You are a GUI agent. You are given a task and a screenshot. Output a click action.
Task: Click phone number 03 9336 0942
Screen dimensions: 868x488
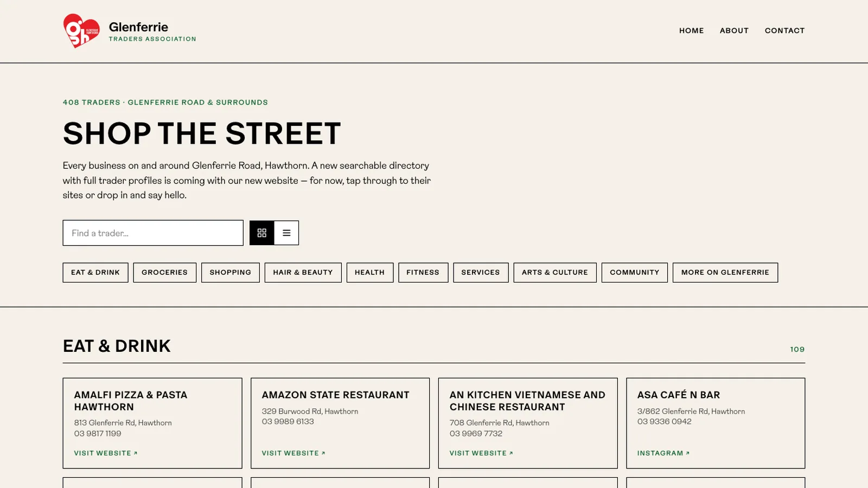pyautogui.click(x=665, y=422)
